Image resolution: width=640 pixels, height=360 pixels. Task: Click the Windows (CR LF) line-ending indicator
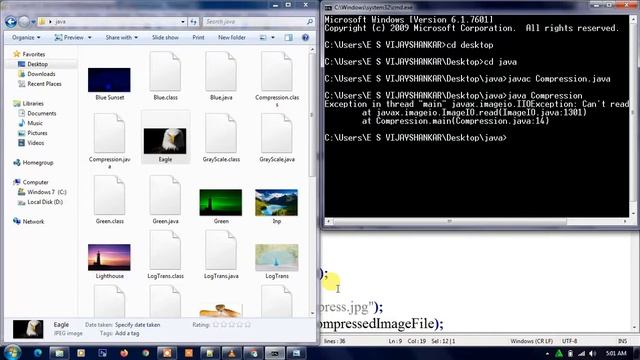[x=531, y=341]
